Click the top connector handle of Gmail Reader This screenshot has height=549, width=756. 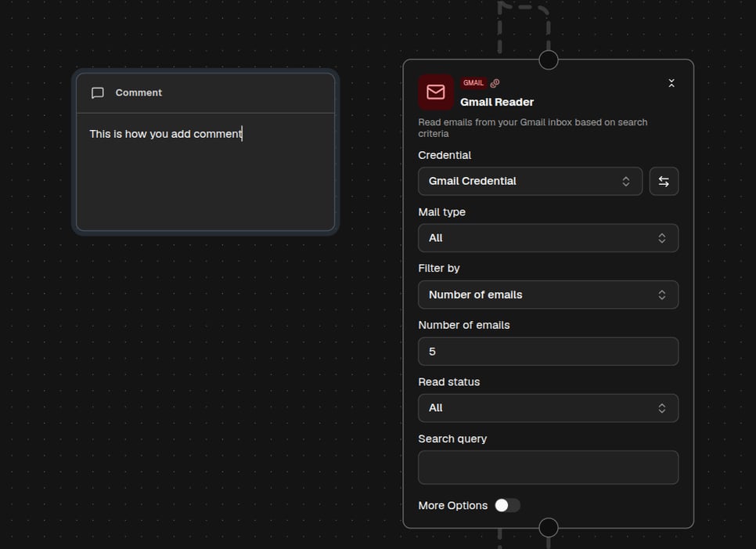tap(548, 60)
